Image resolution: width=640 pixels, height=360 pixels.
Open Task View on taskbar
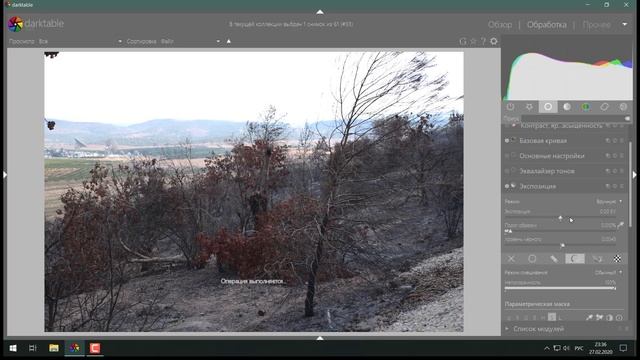33,348
